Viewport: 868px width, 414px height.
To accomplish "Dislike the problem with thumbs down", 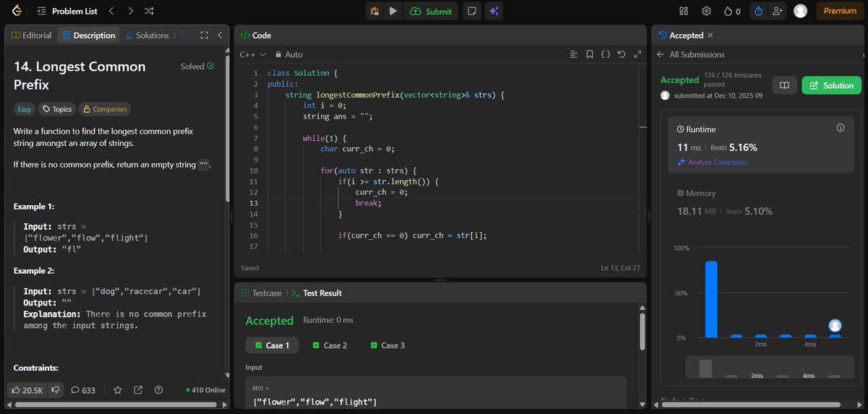I will (55, 390).
